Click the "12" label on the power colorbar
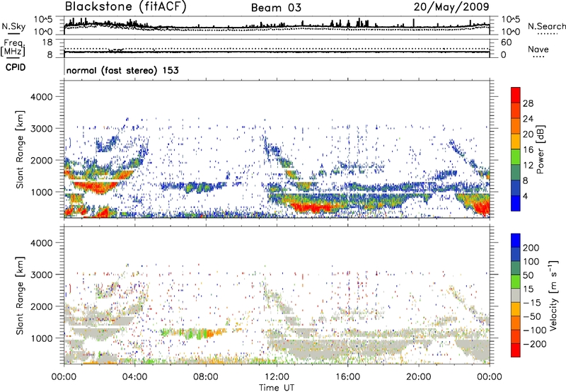Screen dimensions: 566x392 528,166
